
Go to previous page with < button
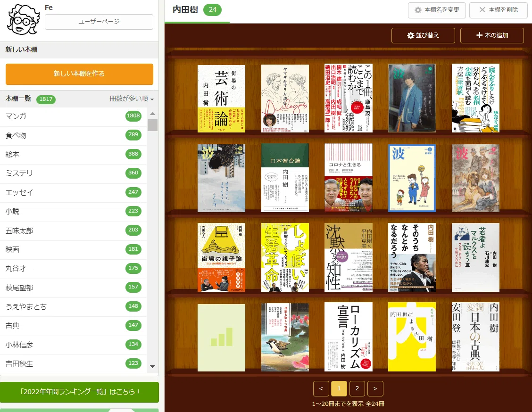tap(321, 388)
